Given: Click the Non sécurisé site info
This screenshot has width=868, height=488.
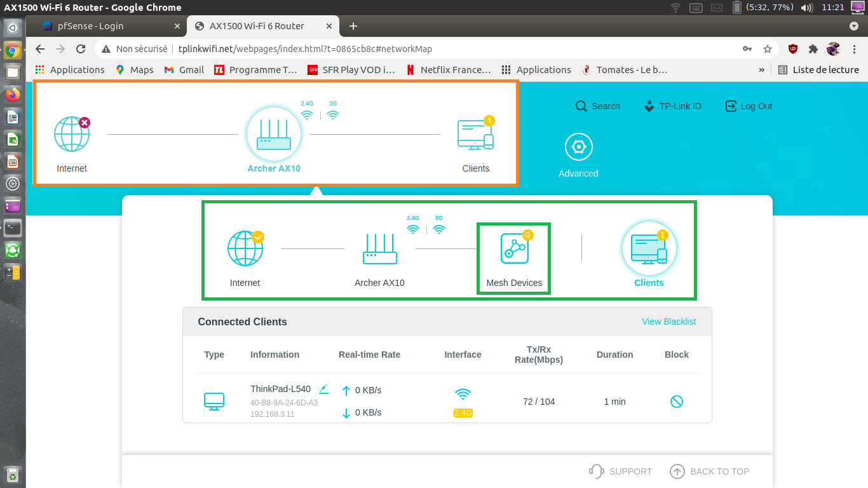Looking at the screenshot, I should click(x=136, y=49).
